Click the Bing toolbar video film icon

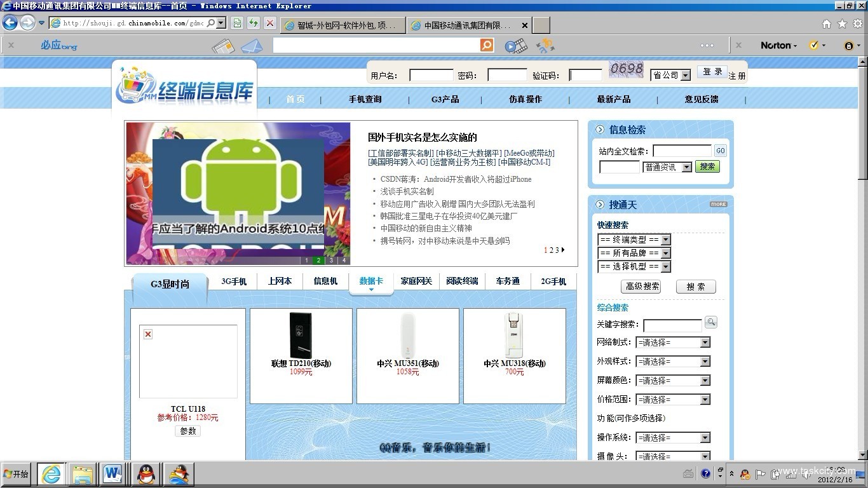coord(516,46)
